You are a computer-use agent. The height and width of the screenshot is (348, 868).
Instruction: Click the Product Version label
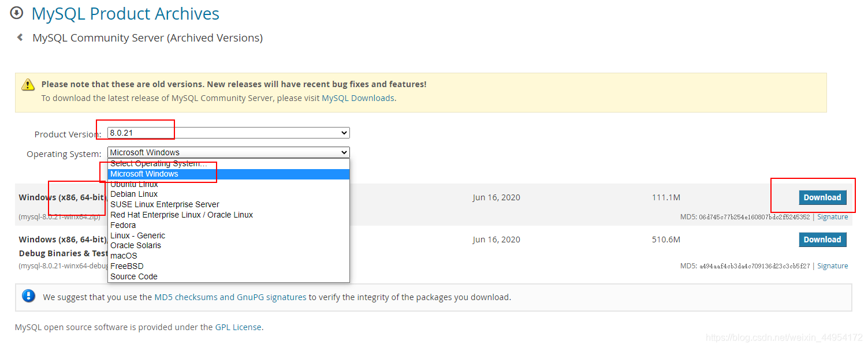pos(68,134)
